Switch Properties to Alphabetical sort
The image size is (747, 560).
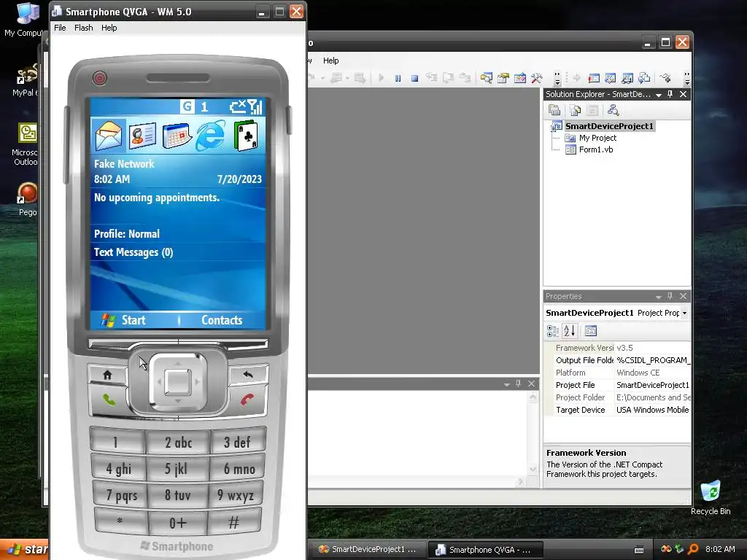[569, 330]
